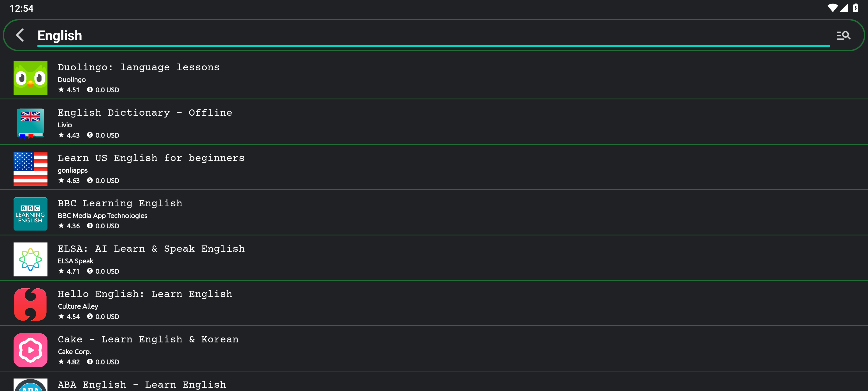868x391 pixels.
Task: Click the English search text field
Action: (433, 35)
